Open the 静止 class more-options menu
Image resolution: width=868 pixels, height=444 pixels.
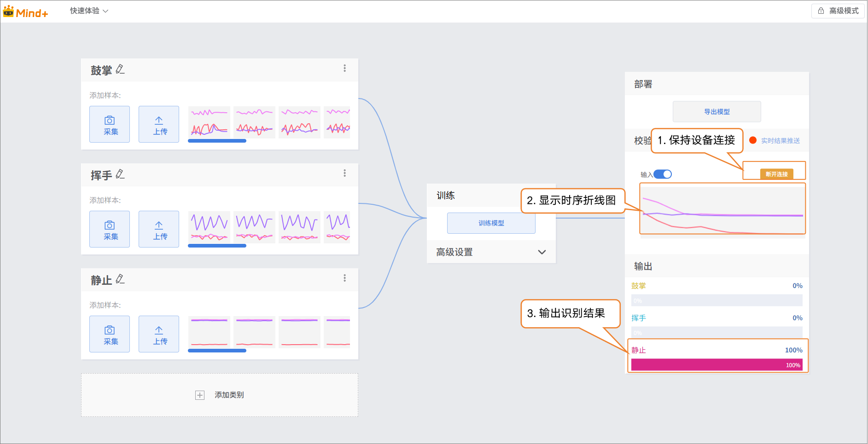[344, 278]
